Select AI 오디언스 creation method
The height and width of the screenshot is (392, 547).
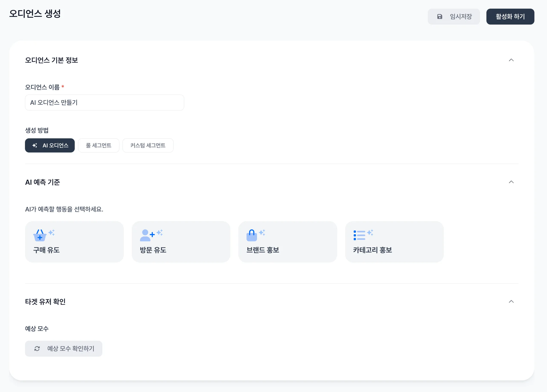[50, 145]
